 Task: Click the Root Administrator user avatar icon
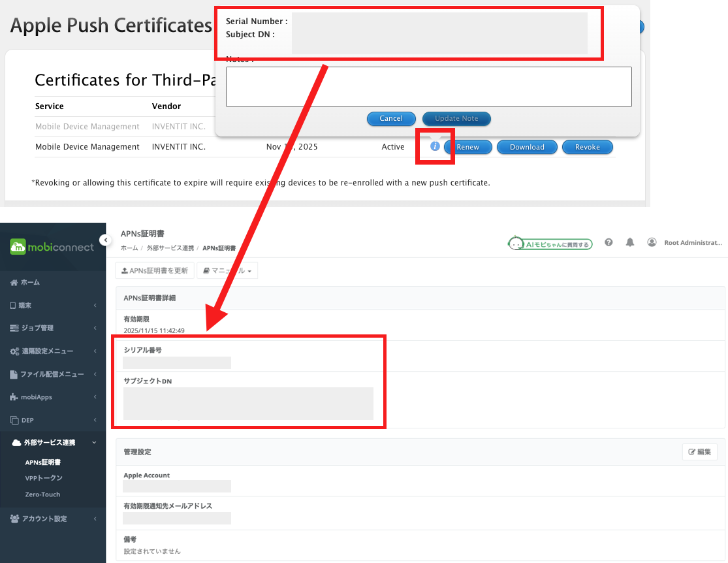pyautogui.click(x=652, y=242)
